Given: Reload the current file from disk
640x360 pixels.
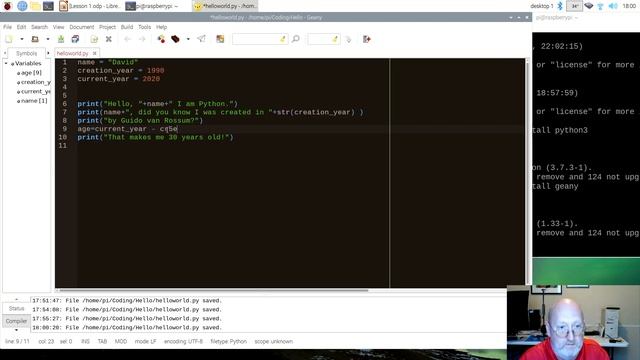Looking at the screenshot, I should pos(94,39).
